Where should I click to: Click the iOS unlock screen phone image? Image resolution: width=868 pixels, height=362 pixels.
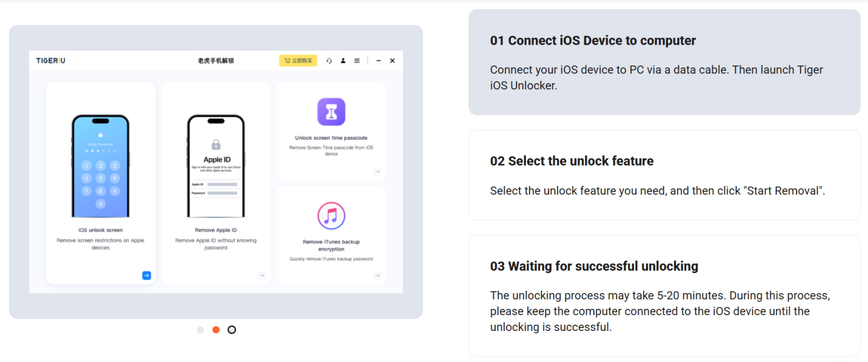tap(101, 166)
